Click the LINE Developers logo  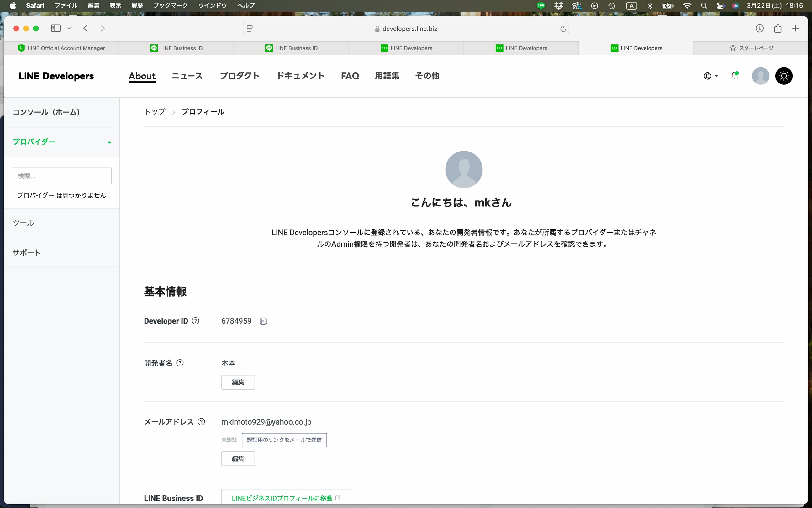point(56,76)
